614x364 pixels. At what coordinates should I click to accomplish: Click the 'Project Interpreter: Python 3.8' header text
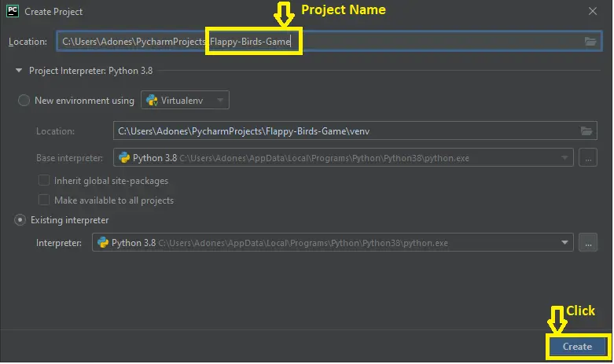tap(91, 71)
